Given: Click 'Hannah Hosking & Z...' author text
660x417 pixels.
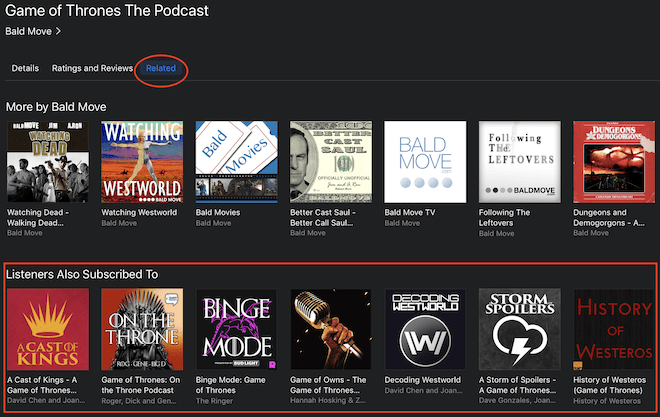Looking at the screenshot, I should click(x=328, y=401).
